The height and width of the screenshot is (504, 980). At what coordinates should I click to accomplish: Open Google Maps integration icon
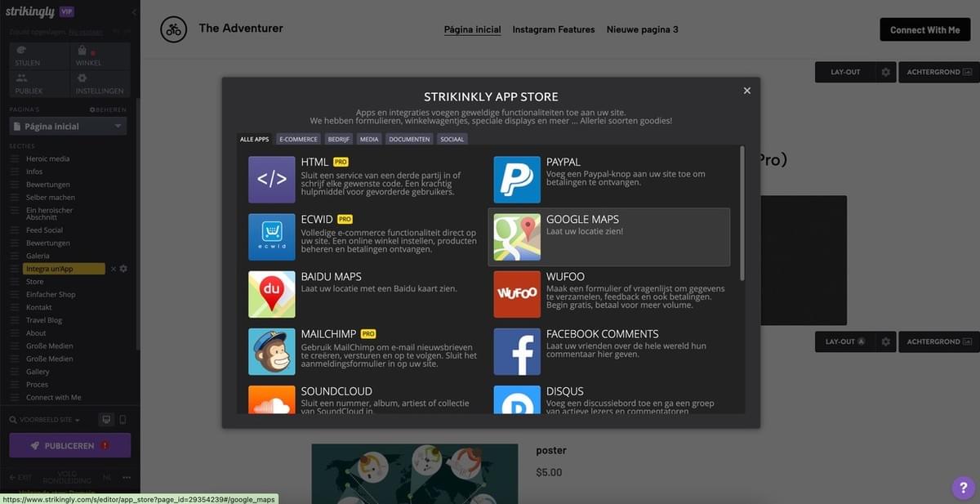tap(517, 236)
